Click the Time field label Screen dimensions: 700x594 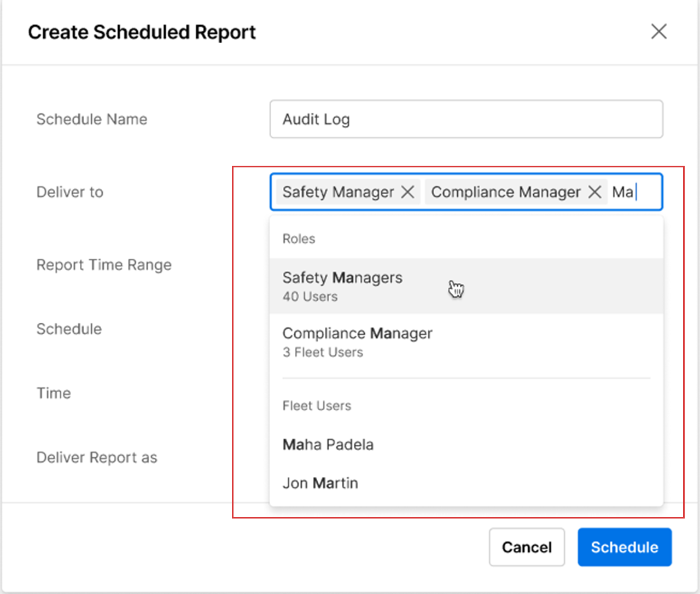pyautogui.click(x=54, y=393)
